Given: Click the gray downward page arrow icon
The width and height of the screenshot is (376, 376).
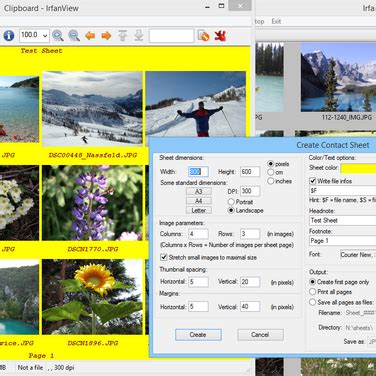Looking at the screenshot, I should pyautogui.click(x=139, y=35).
